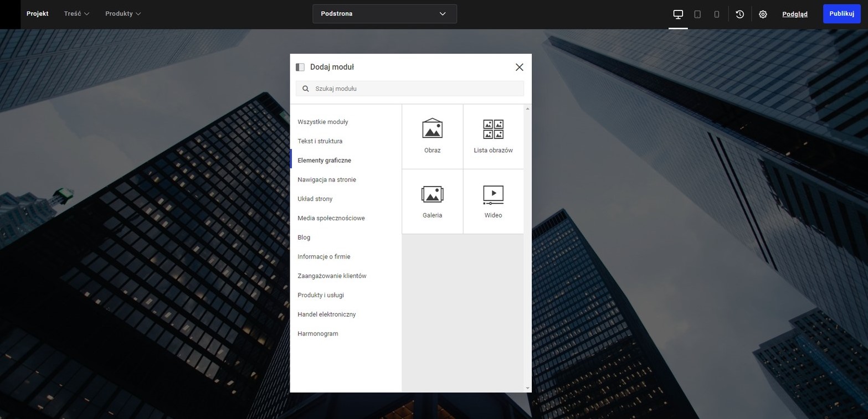Add the Lista obrazów module
The image size is (868, 419).
[493, 136]
